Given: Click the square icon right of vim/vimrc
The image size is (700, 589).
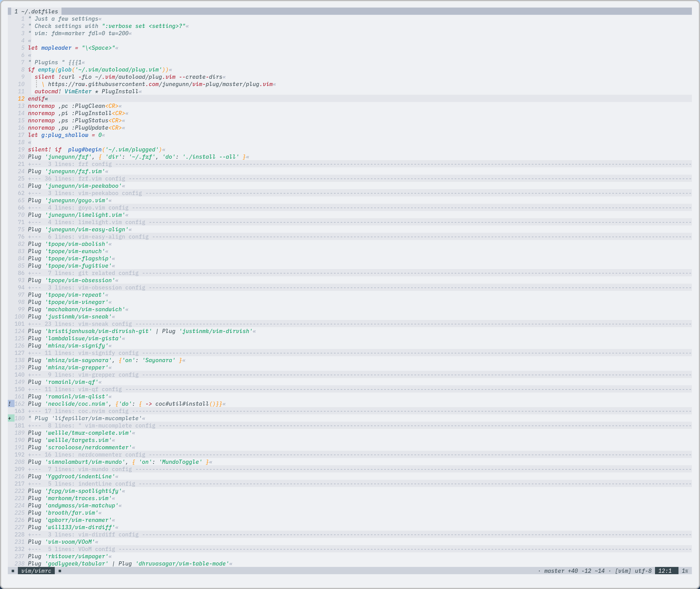Looking at the screenshot, I should 60,571.
